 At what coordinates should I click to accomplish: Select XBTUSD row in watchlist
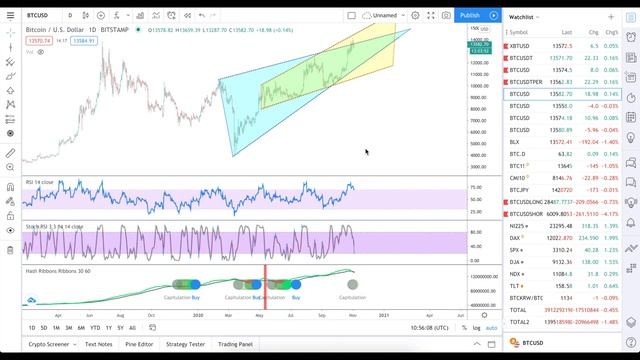click(562, 46)
